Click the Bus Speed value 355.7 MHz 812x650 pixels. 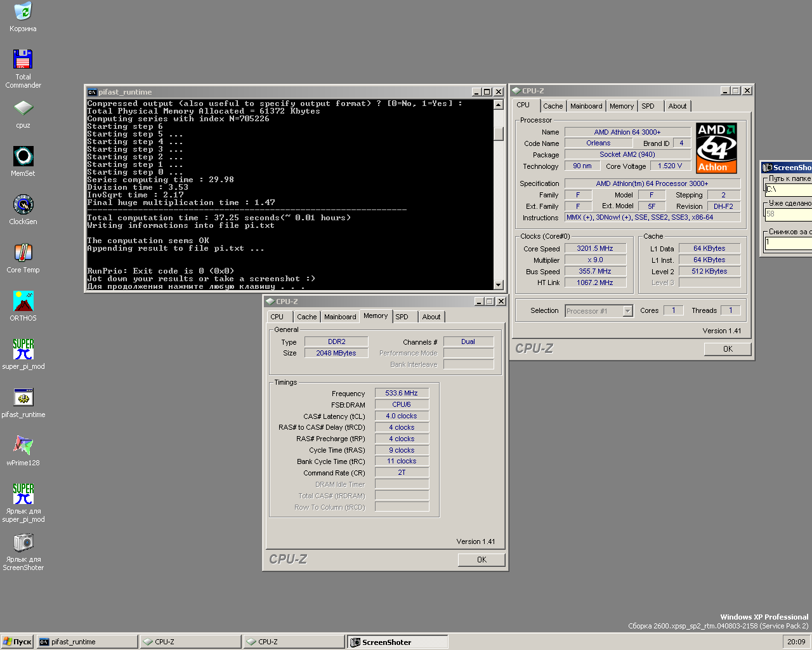pyautogui.click(x=595, y=271)
